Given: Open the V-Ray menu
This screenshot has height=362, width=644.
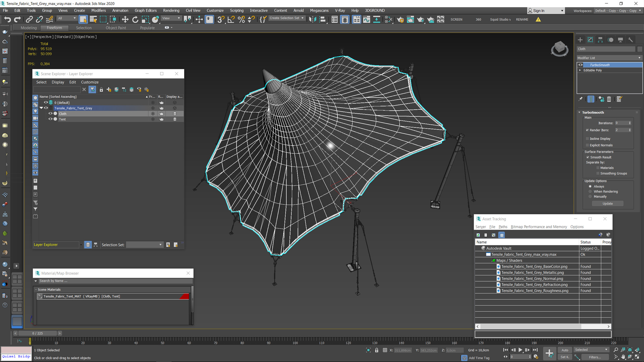Looking at the screenshot, I should (x=340, y=10).
